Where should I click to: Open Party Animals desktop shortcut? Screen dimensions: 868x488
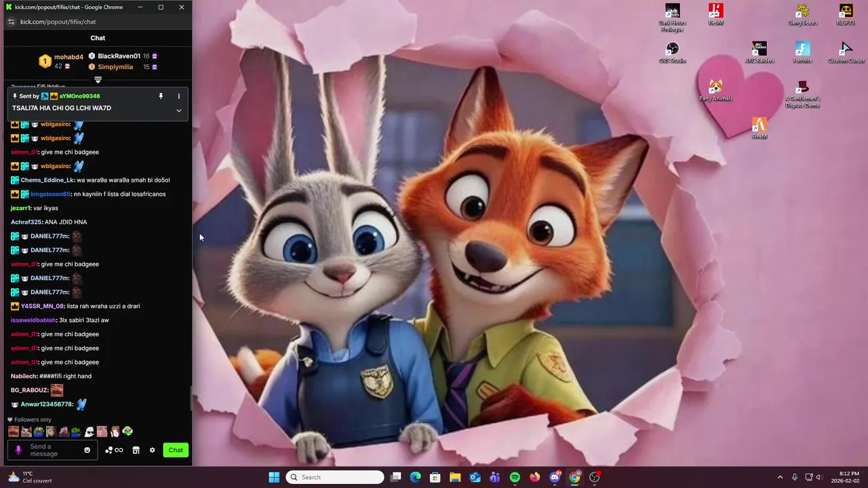click(715, 90)
